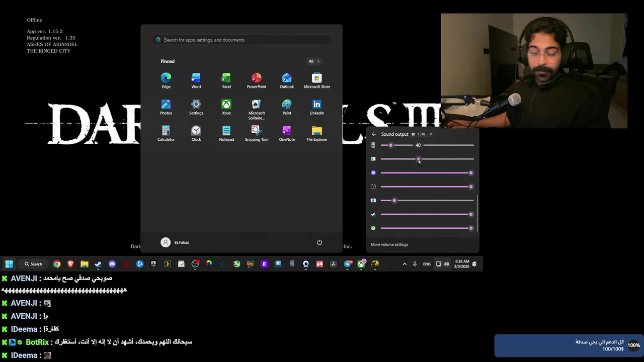Click the BotRix name in chat
Image resolution: width=644 pixels, height=362 pixels.
coord(37,342)
